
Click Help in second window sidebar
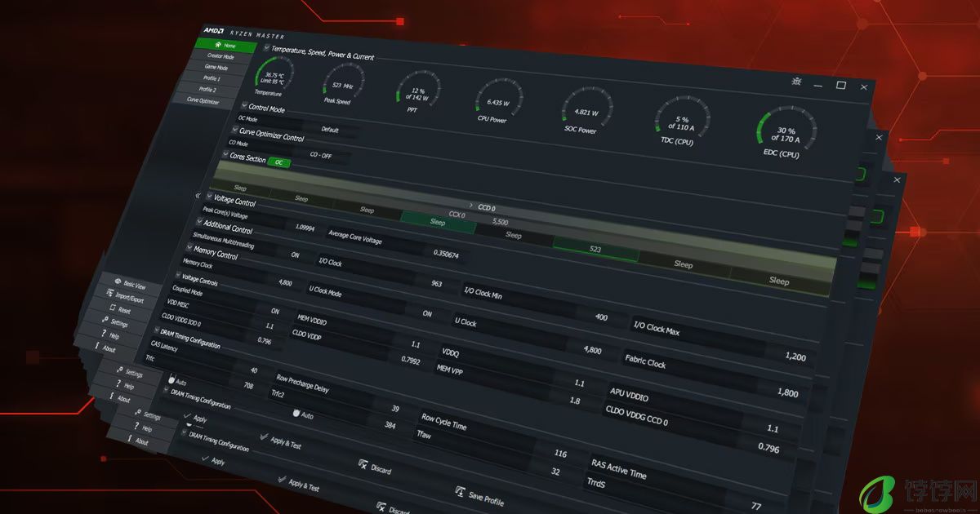point(126,386)
